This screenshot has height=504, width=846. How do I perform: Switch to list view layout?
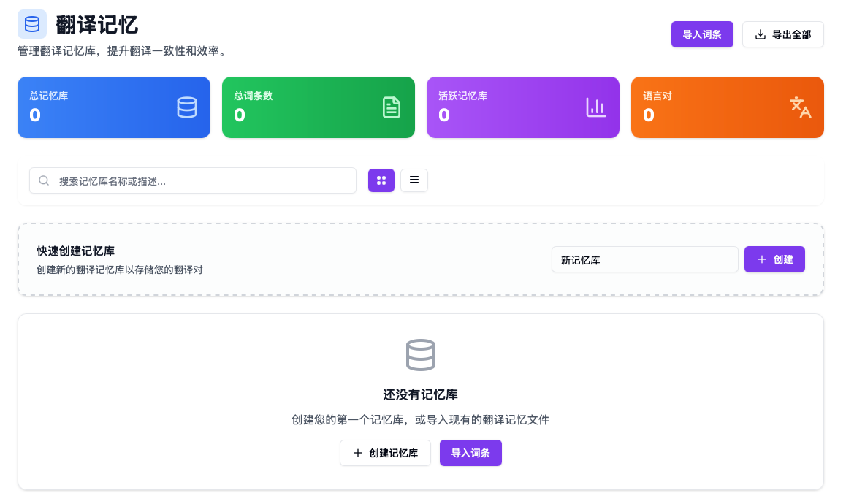pyautogui.click(x=414, y=180)
